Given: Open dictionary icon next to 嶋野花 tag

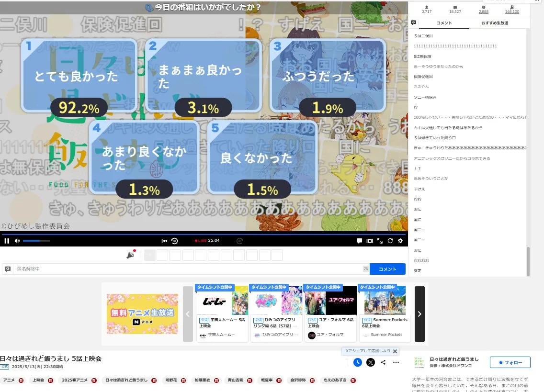Looking at the screenshot, I should [183, 381].
